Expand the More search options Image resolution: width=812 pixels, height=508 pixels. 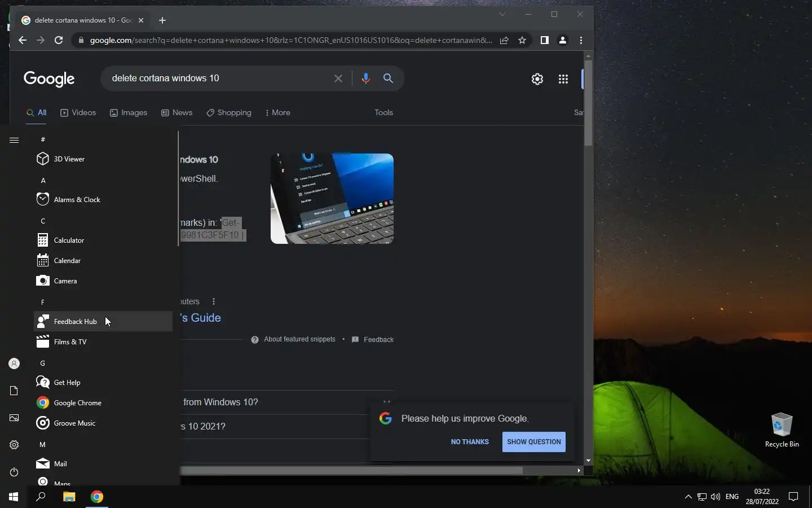277,112
